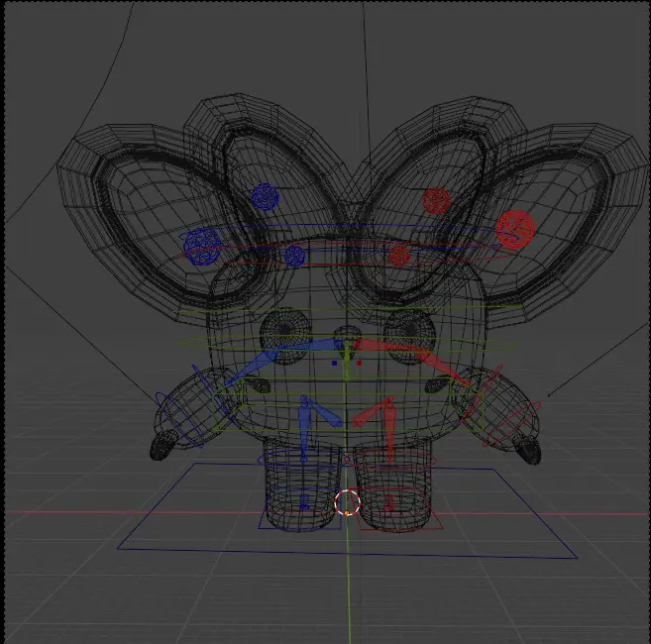Image resolution: width=651 pixels, height=644 pixels.
Task: Select the green spine bone at center
Action: [347, 362]
